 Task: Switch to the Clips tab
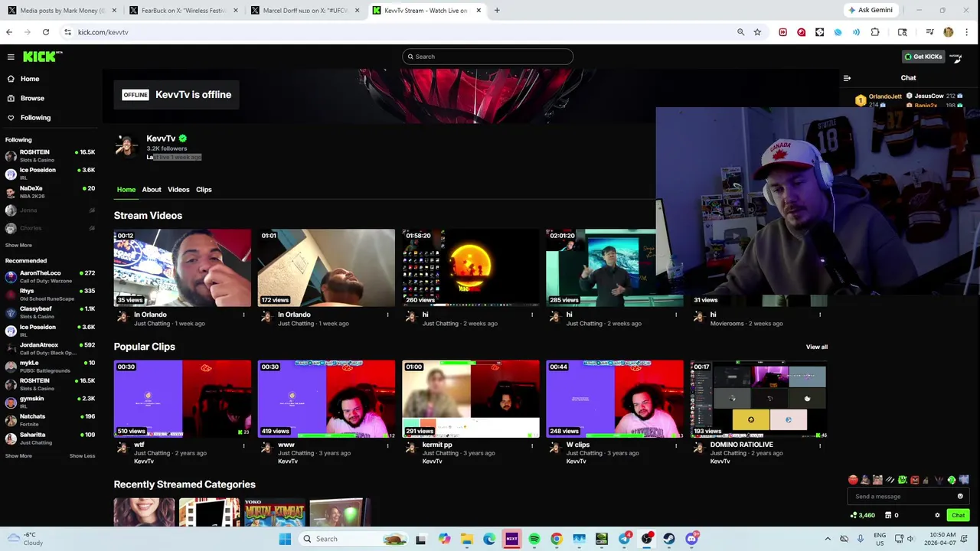(204, 190)
